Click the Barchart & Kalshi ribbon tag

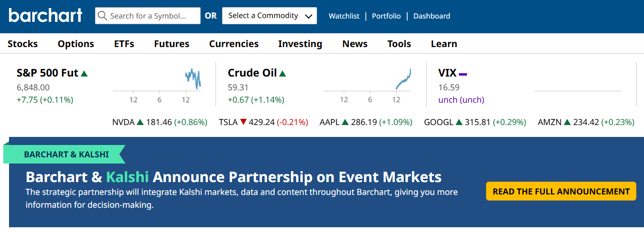click(64, 155)
